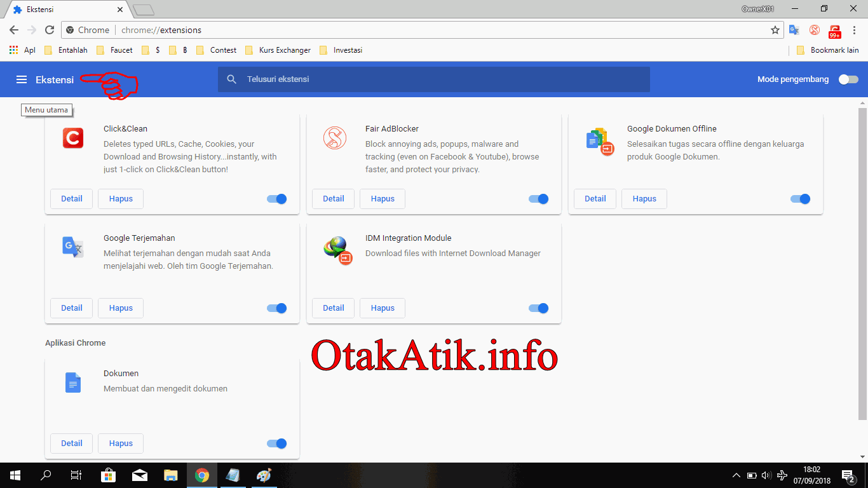Screen dimensions: 868x488
Task: Open the B bookmark folder
Action: pyautogui.click(x=178, y=50)
